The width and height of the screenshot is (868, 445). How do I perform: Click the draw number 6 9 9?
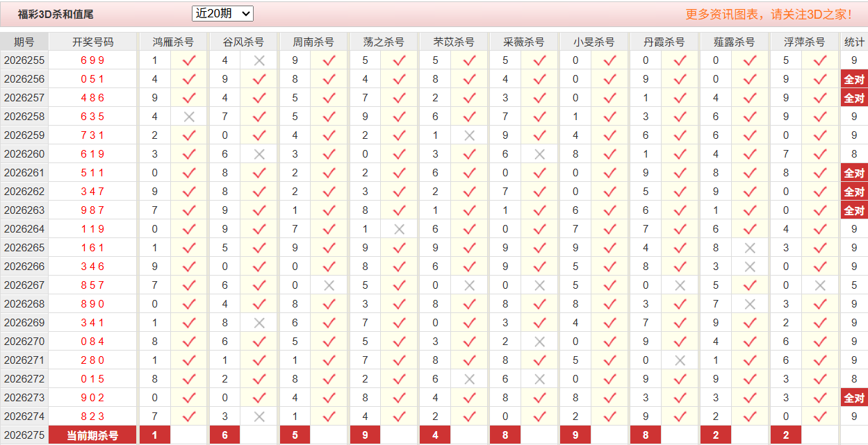(92, 60)
